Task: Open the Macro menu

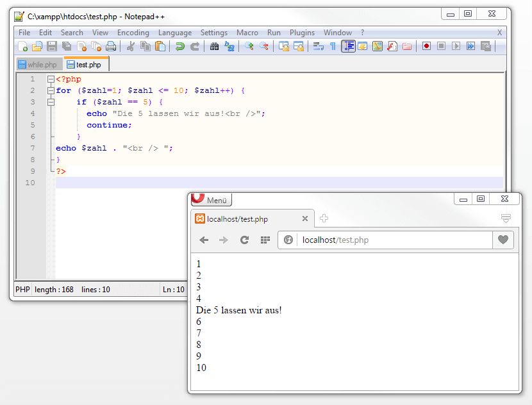Action: (x=247, y=33)
